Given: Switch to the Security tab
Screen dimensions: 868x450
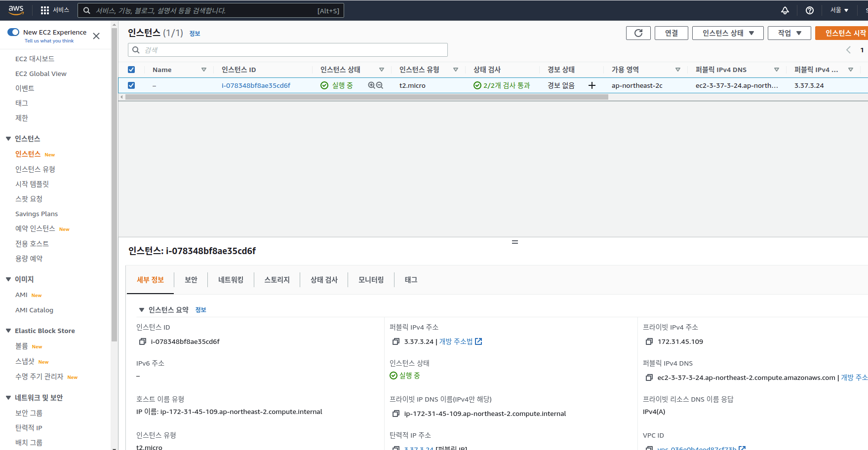Looking at the screenshot, I should (x=191, y=280).
